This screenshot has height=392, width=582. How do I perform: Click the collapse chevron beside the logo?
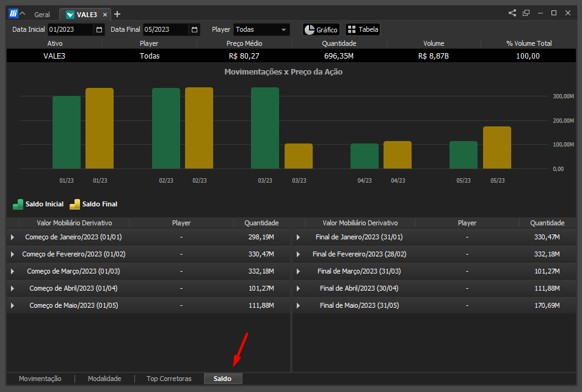[23, 13]
